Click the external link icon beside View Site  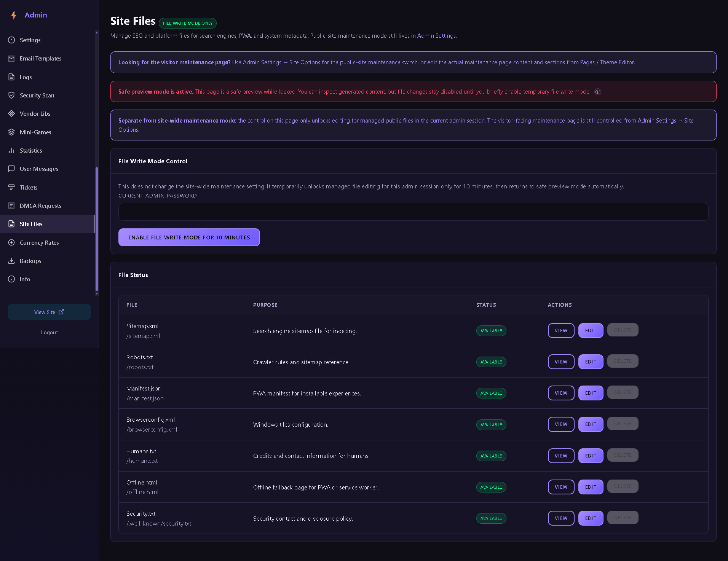point(61,312)
